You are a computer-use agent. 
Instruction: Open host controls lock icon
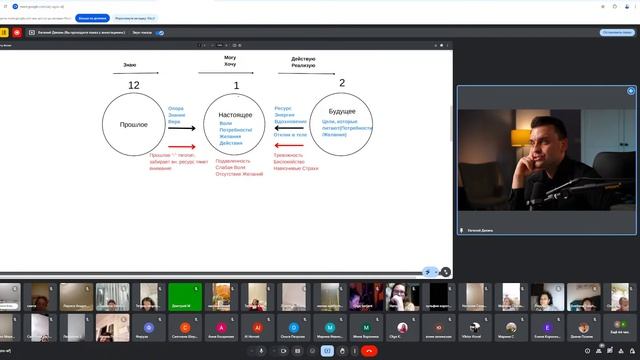(632, 351)
